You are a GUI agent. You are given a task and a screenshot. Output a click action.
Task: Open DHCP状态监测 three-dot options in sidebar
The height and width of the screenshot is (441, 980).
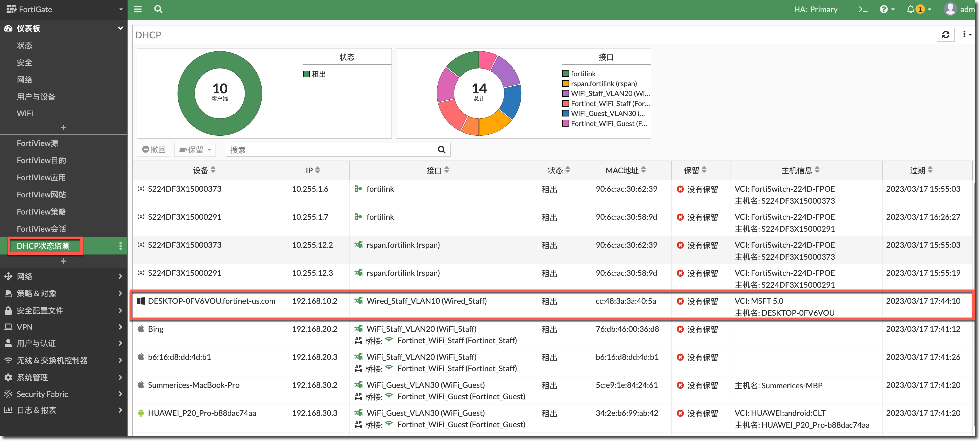pyautogui.click(x=120, y=246)
